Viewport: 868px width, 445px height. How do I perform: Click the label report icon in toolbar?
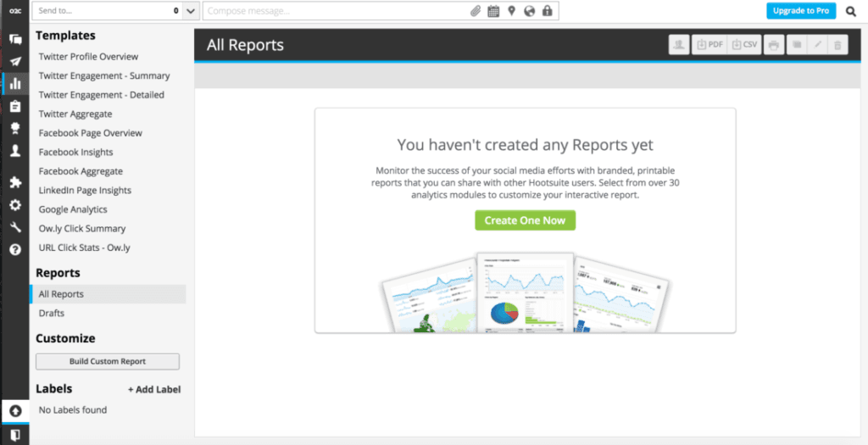tap(797, 45)
